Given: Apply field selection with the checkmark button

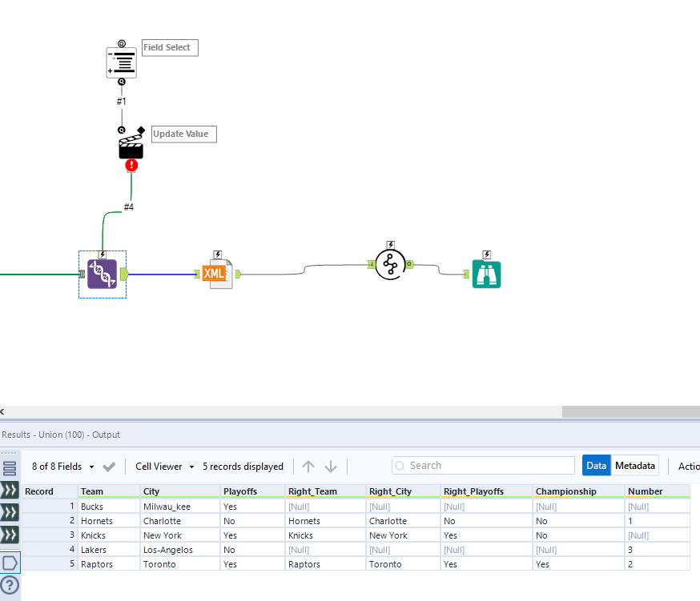Looking at the screenshot, I should point(110,466).
